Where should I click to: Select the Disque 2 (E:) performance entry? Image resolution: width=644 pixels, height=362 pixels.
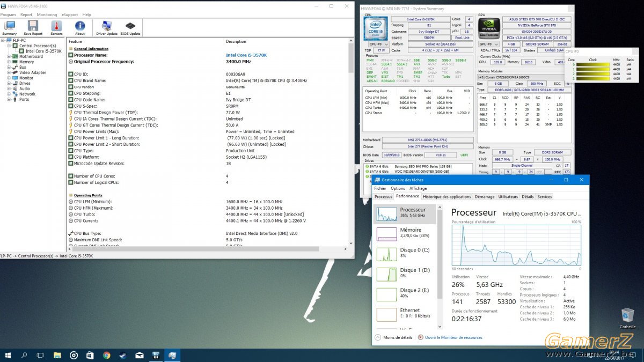pyautogui.click(x=406, y=293)
